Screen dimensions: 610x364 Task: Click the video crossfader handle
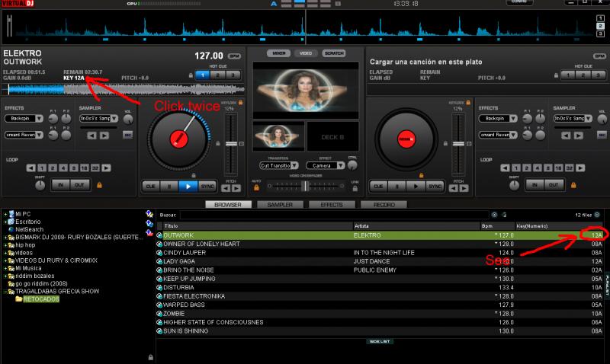coord(306,186)
